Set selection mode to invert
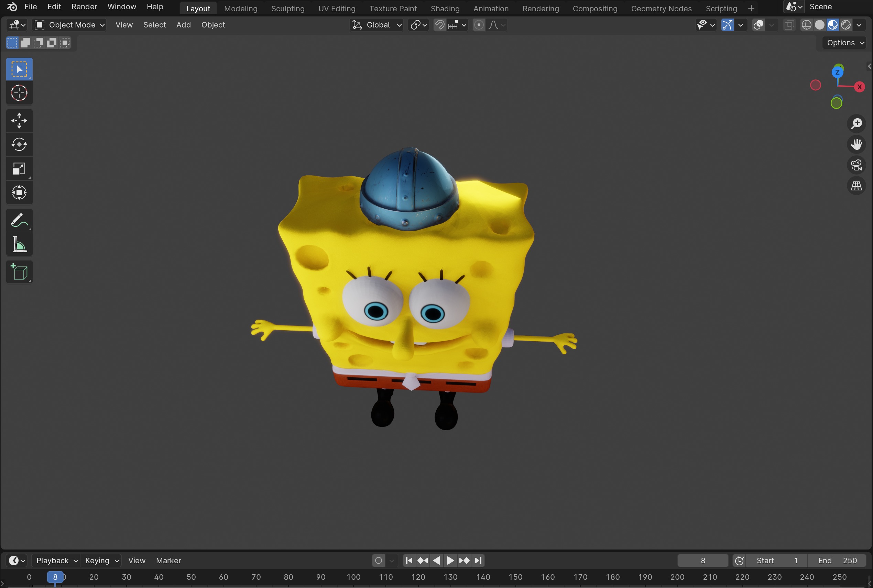Screen dimensions: 873x588 (52, 42)
